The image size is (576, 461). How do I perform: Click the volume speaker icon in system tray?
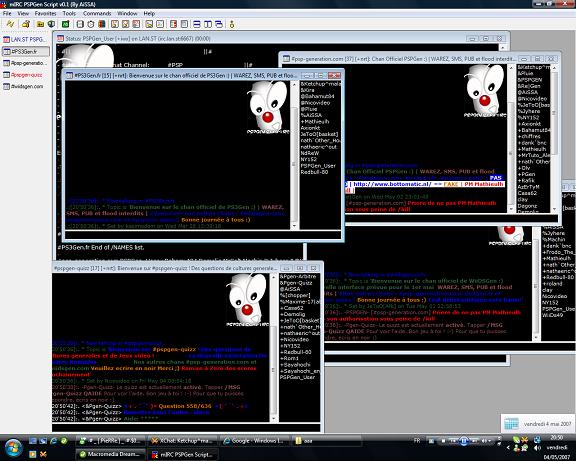537,448
